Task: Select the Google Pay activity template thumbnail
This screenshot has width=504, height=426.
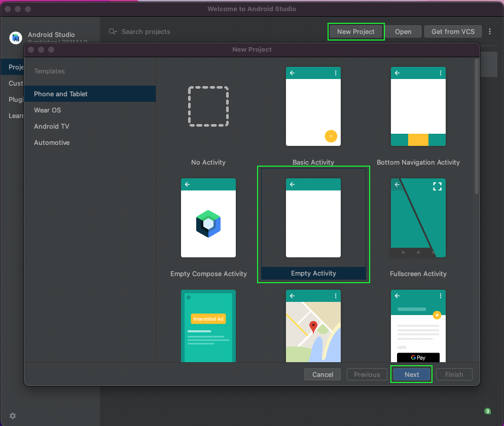Action: coord(418,326)
